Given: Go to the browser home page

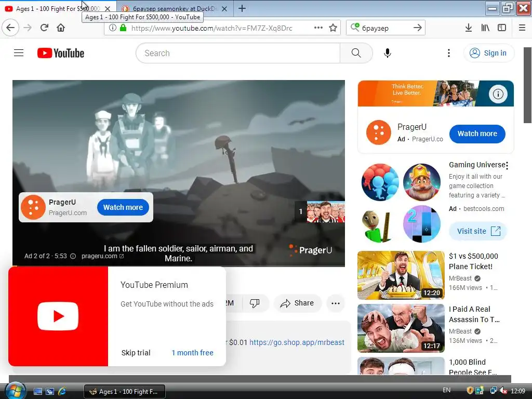Looking at the screenshot, I should coord(61,28).
